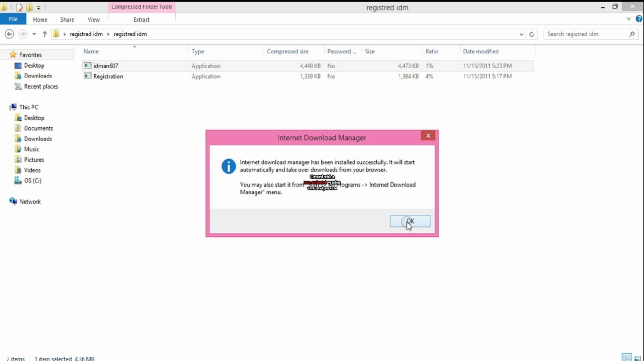Screen dimensions: 644x361
Task: Open Customize Quick Access Toolbar dropdown
Action: point(38,7)
